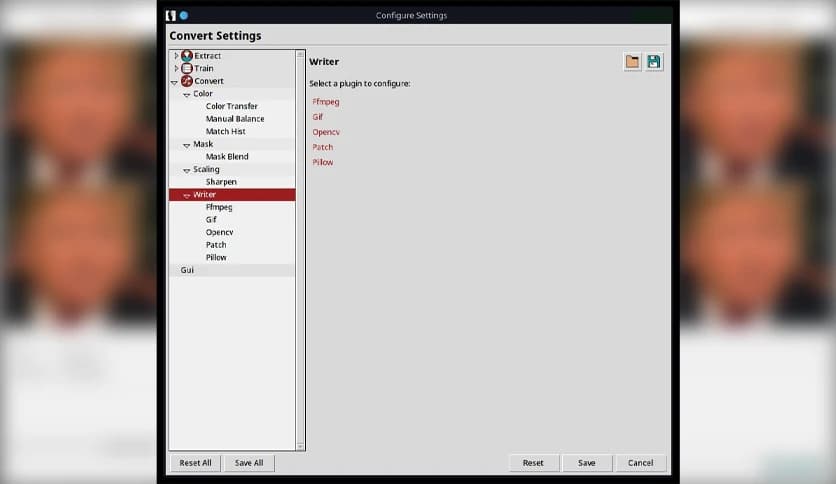Select Opencv in the tree list
This screenshot has width=836, height=484.
point(219,232)
